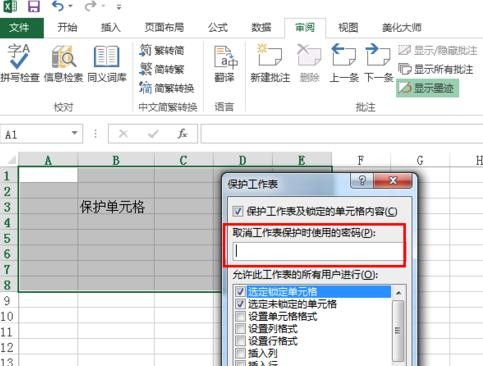
Task: Toggle 显示/隐藏批注
Action: [438, 50]
